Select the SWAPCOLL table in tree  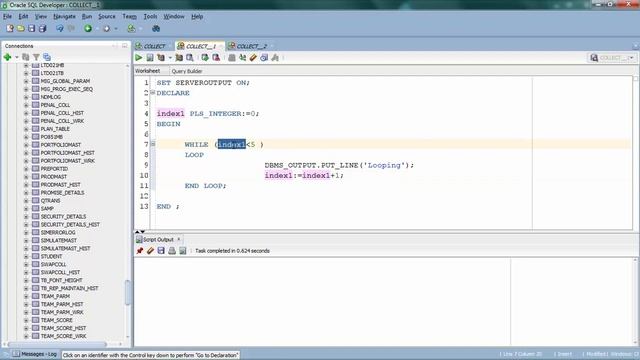(53, 264)
